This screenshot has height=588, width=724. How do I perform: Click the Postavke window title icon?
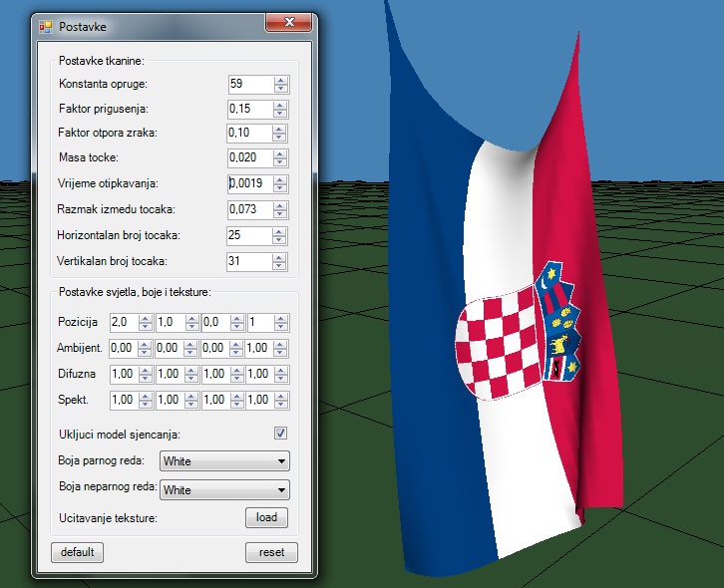click(45, 27)
